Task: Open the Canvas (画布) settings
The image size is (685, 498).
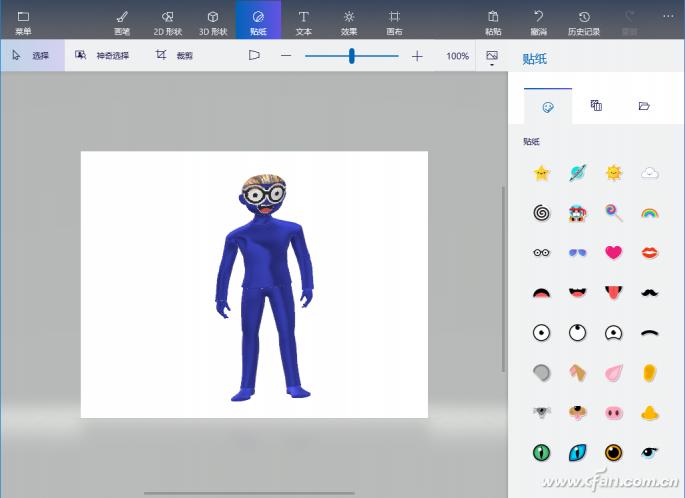Action: (394, 21)
